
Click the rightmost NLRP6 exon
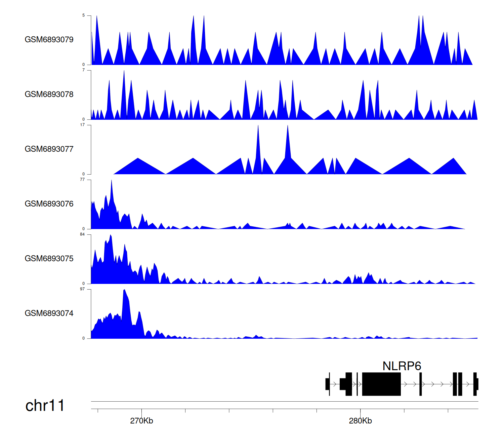click(x=475, y=384)
